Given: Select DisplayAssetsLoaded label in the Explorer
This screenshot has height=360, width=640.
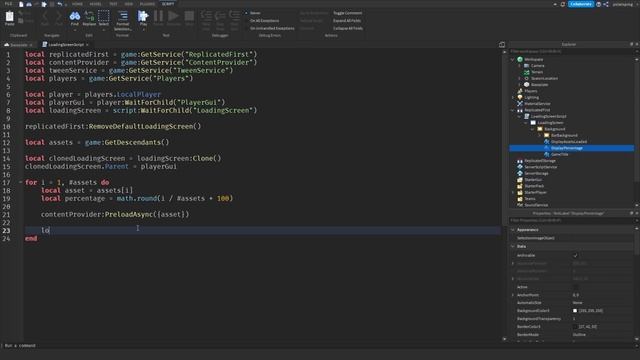Looking at the screenshot, I should click(x=569, y=142).
